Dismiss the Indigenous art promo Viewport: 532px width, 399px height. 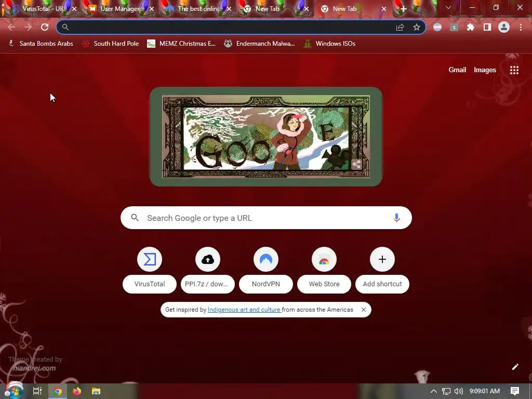363,310
